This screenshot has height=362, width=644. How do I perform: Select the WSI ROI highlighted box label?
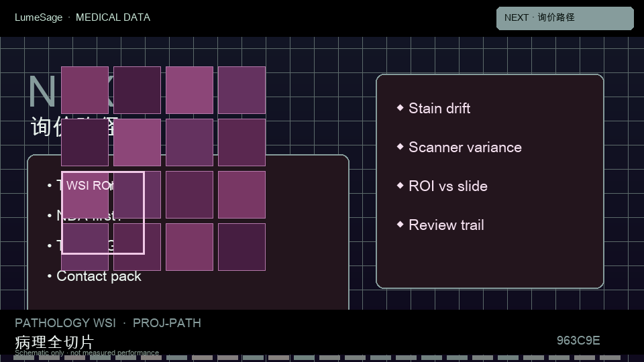tap(89, 186)
